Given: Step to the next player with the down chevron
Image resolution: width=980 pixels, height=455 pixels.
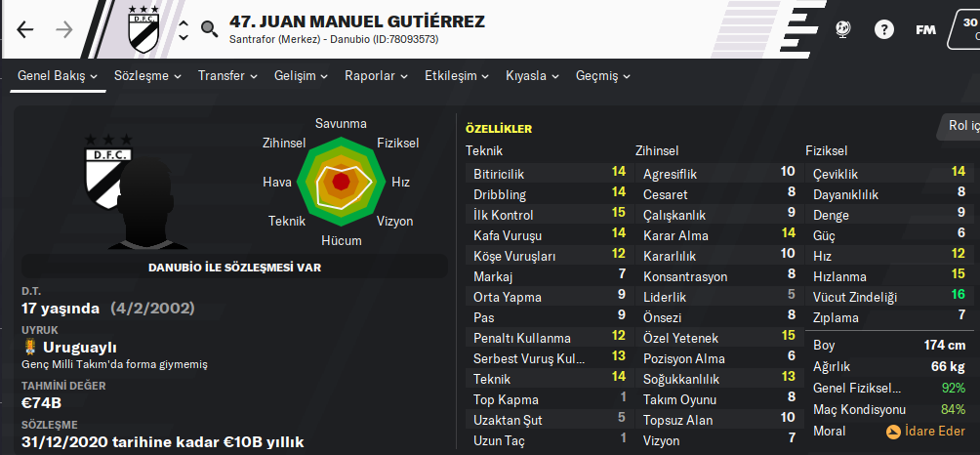Looking at the screenshot, I should tap(183, 38).
